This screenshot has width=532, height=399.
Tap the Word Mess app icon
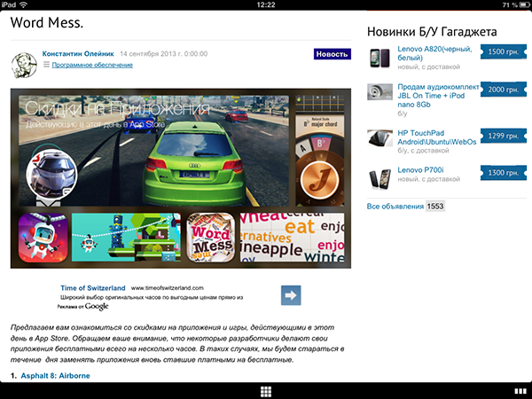point(211,238)
